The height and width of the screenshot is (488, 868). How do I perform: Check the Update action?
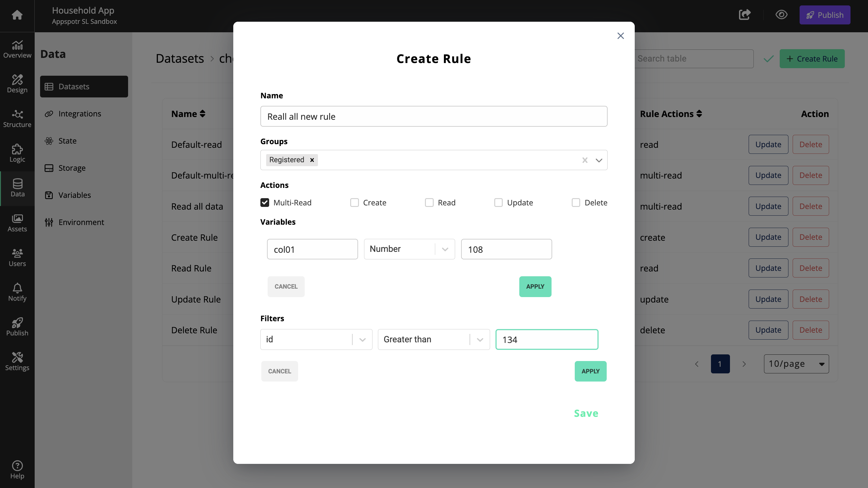pyautogui.click(x=498, y=203)
